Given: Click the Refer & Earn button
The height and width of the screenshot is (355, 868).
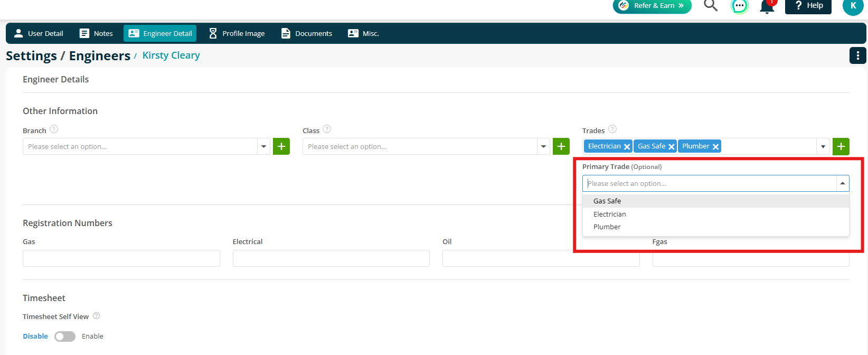Looking at the screenshot, I should coord(652,6).
